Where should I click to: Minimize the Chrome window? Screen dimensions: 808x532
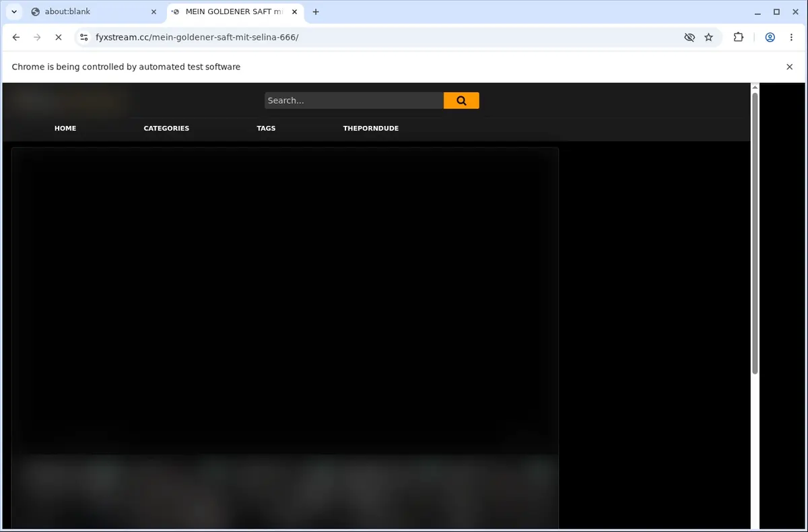(757, 11)
